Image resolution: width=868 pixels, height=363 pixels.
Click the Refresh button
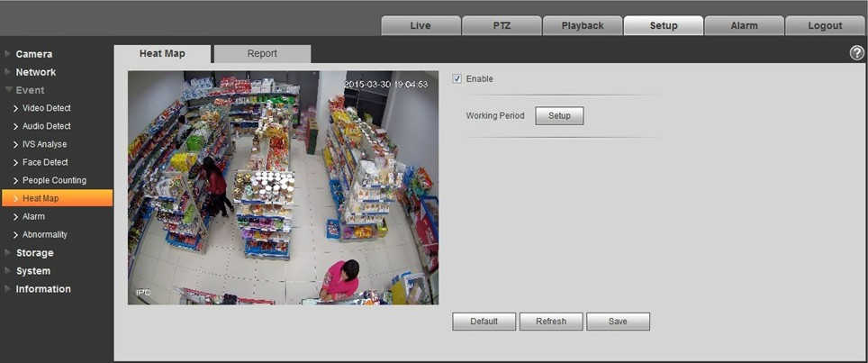[x=551, y=322]
